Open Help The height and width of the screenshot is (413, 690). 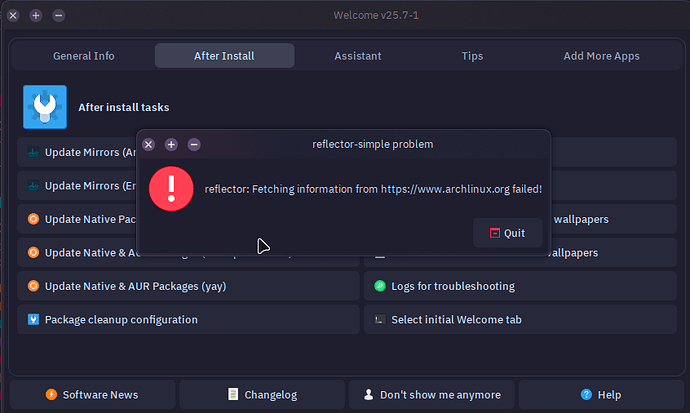pos(600,395)
